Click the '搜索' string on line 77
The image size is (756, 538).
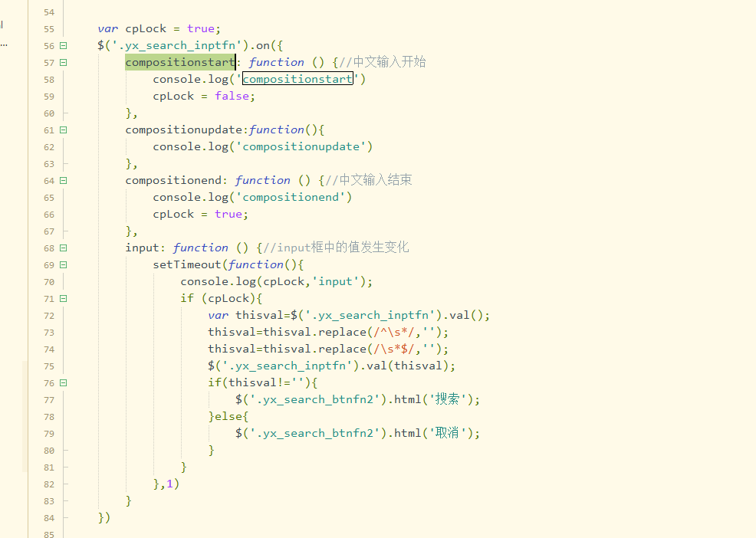(x=447, y=399)
